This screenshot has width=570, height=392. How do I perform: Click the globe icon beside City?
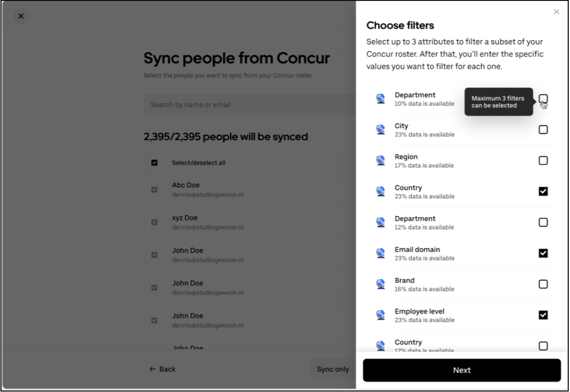click(x=380, y=130)
